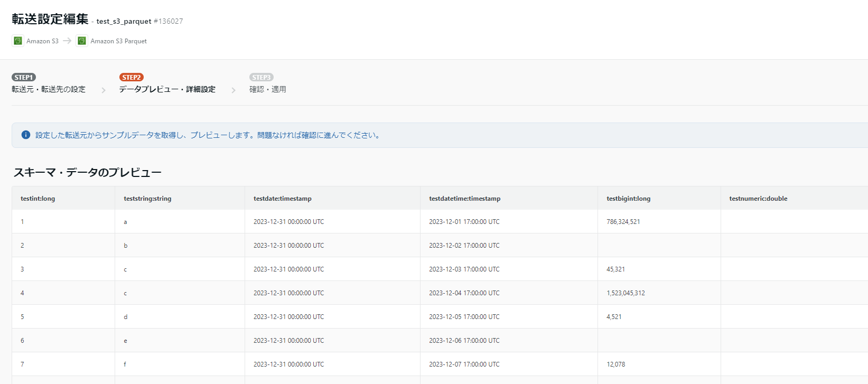Click the testint value 7

22,364
